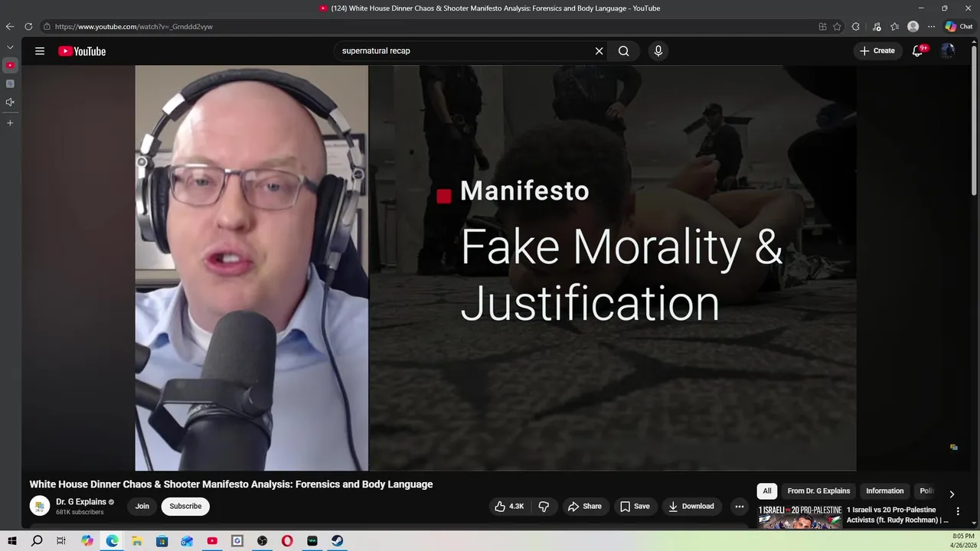This screenshot has height=551, width=980.
Task: Open Task View in taskbar
Action: click(61, 541)
